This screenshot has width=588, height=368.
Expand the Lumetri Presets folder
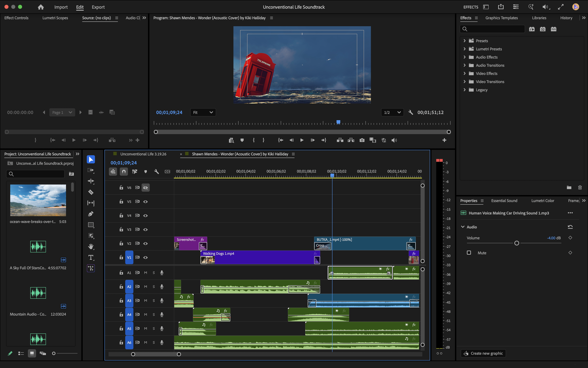click(x=464, y=49)
